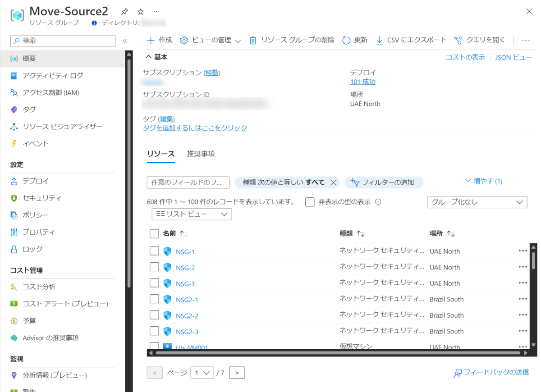Collapse the left menu with double chevron

tap(125, 41)
